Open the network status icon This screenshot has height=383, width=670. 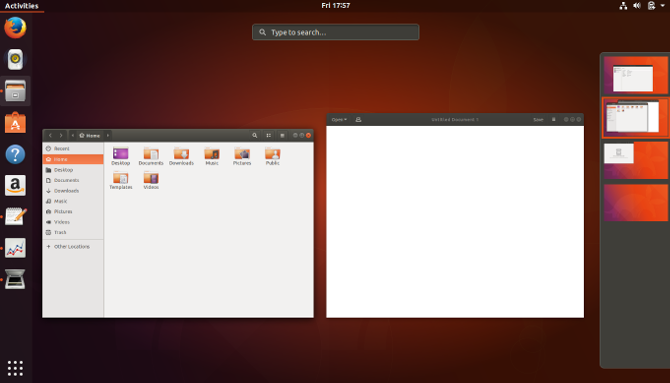tap(623, 6)
